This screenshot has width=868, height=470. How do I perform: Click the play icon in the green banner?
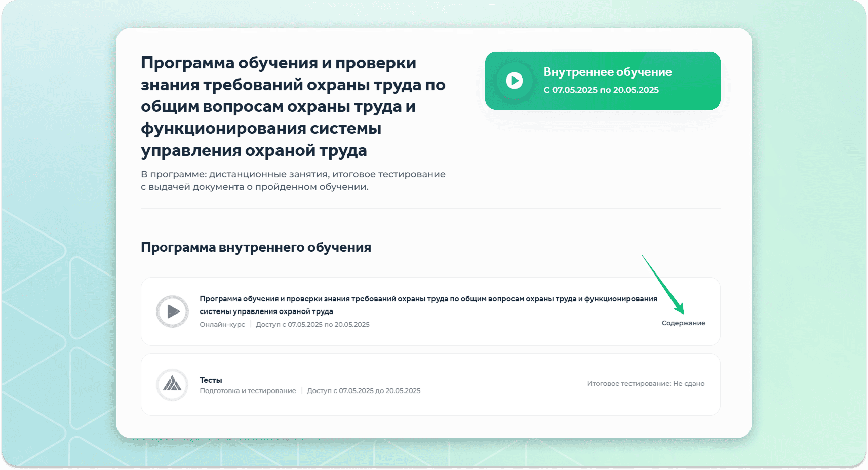(515, 81)
